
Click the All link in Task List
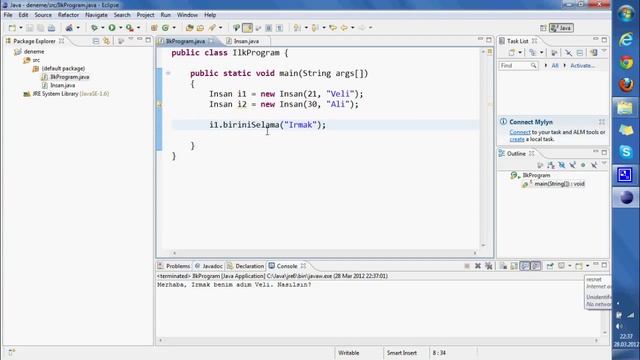point(555,66)
